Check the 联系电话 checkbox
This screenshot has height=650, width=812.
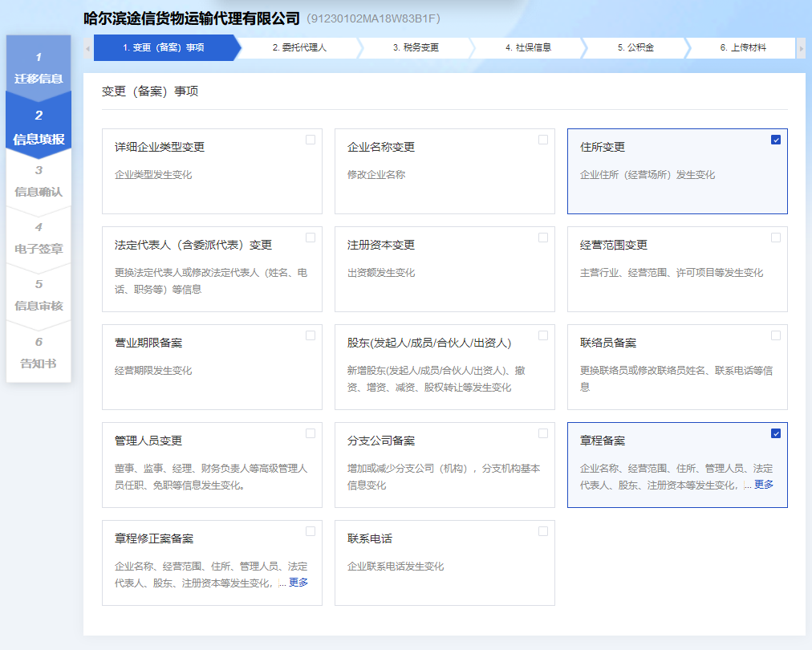[543, 531]
